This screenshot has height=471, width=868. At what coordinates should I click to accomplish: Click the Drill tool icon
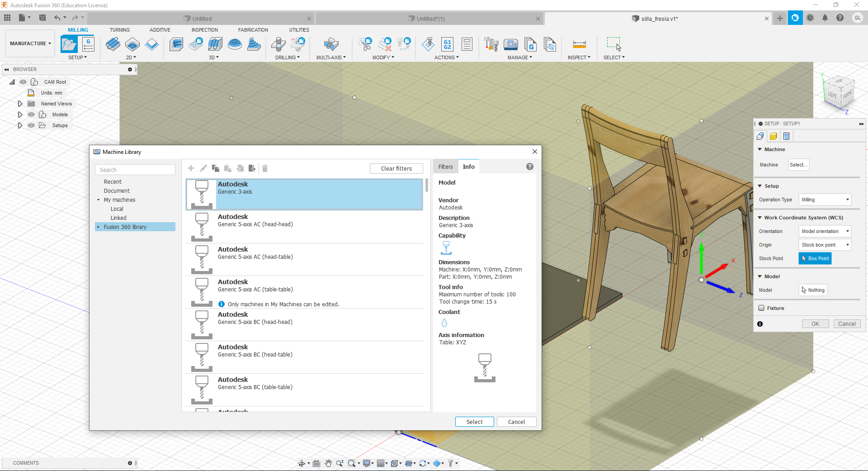tap(278, 44)
